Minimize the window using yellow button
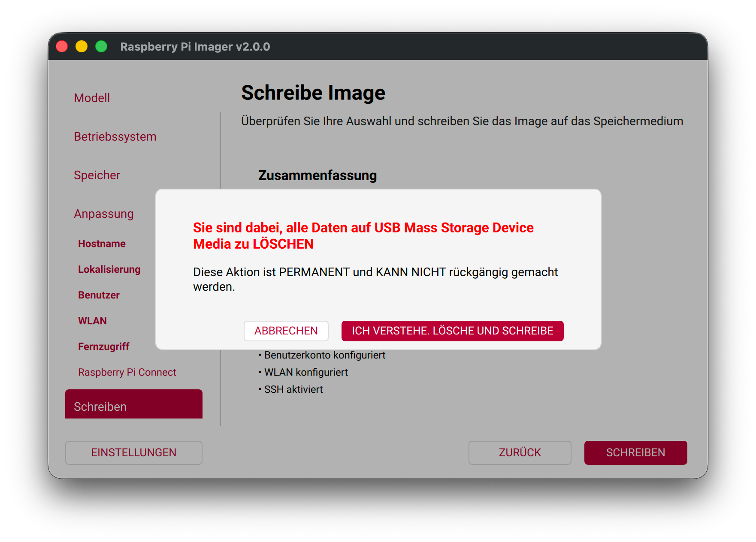756x542 pixels. (82, 46)
